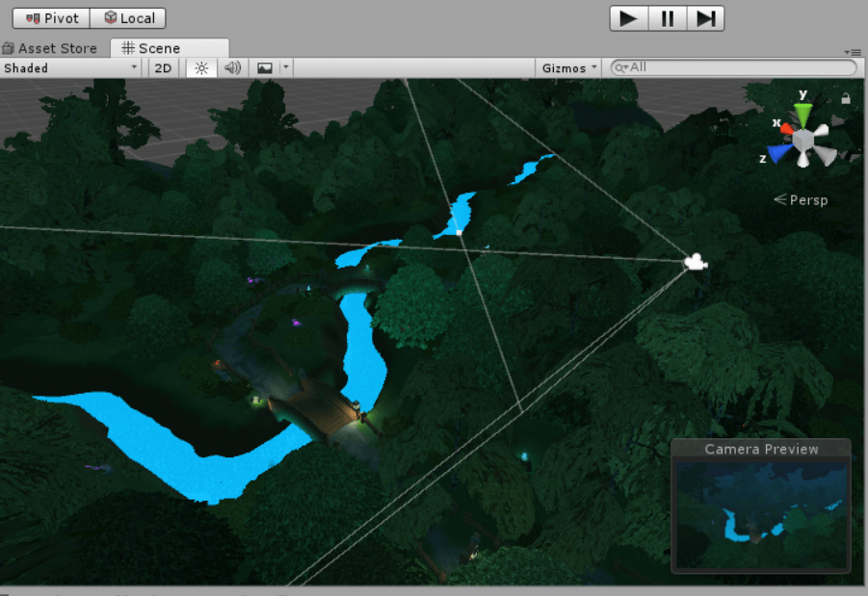Click the Camera Preview title

(x=761, y=449)
